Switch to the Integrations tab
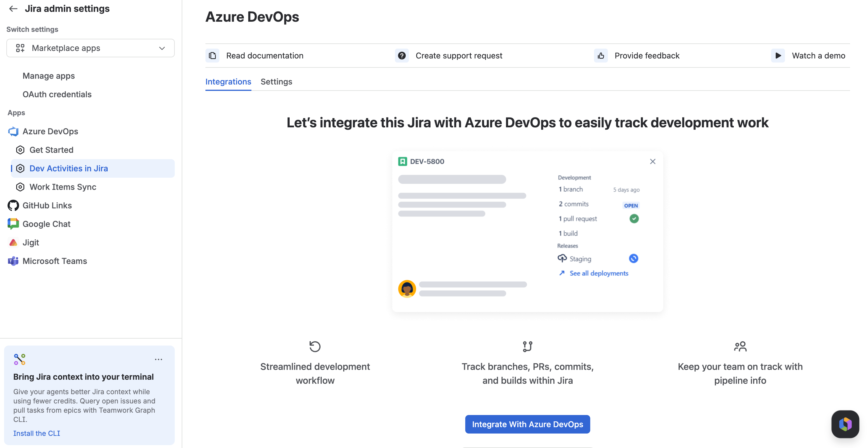Image resolution: width=868 pixels, height=448 pixels. [x=228, y=82]
